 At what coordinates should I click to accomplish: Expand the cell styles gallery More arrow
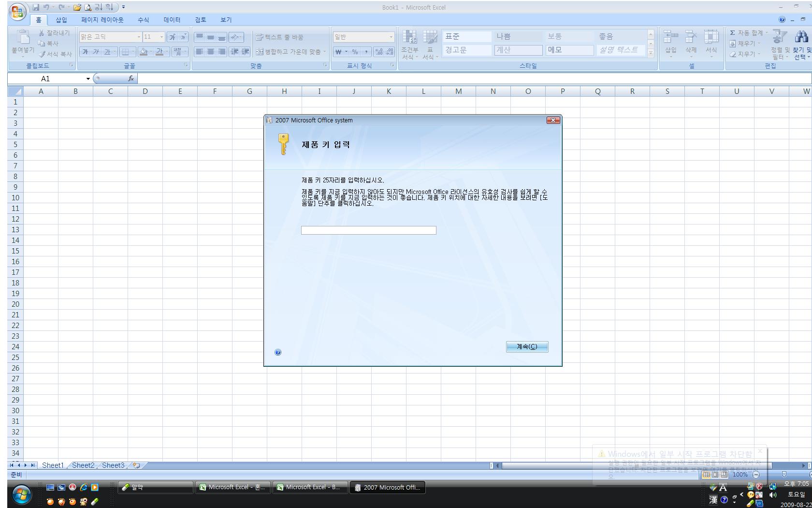point(651,53)
